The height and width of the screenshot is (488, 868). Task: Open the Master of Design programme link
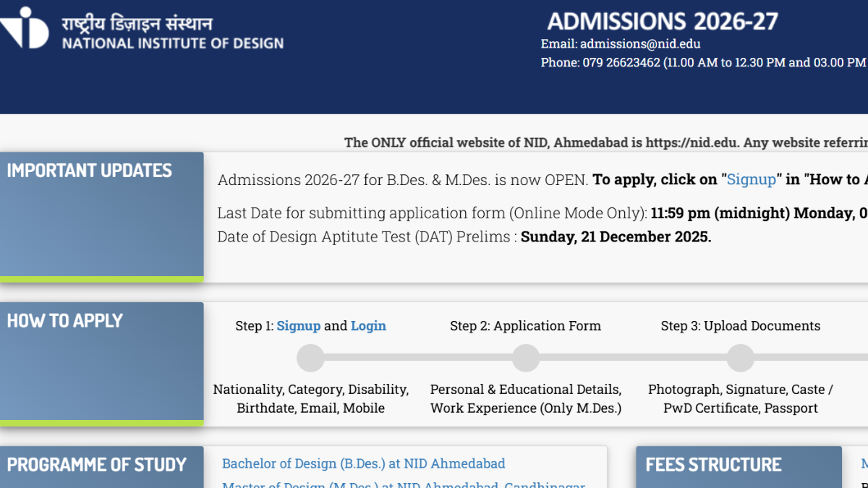[x=404, y=484]
